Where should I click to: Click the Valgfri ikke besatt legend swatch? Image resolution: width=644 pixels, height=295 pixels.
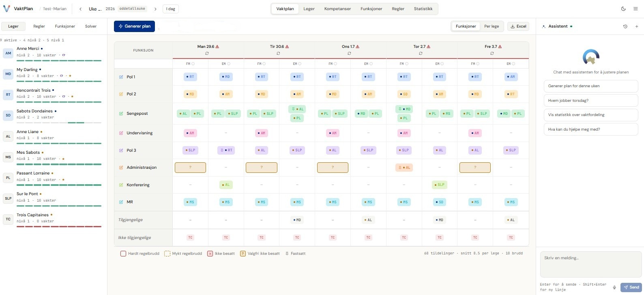click(x=243, y=254)
